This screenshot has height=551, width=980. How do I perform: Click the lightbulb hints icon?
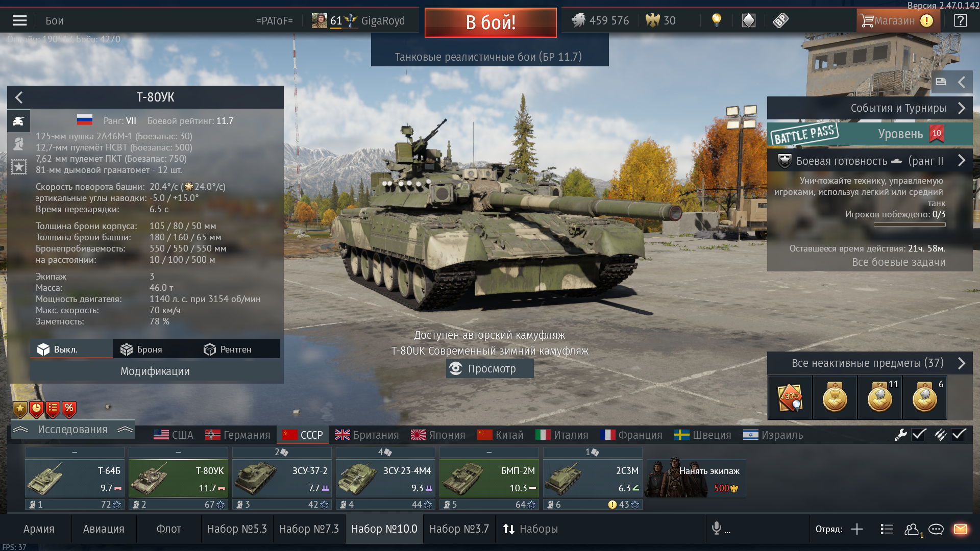coord(717,20)
